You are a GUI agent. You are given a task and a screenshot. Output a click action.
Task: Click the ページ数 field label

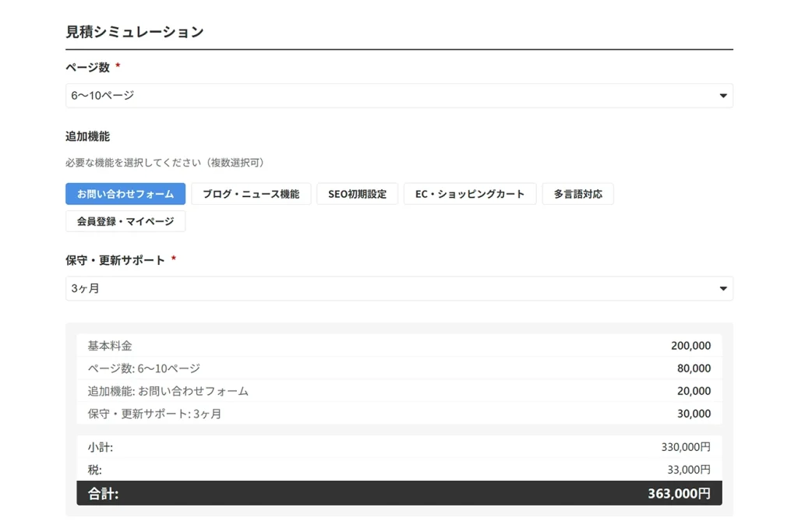point(87,68)
